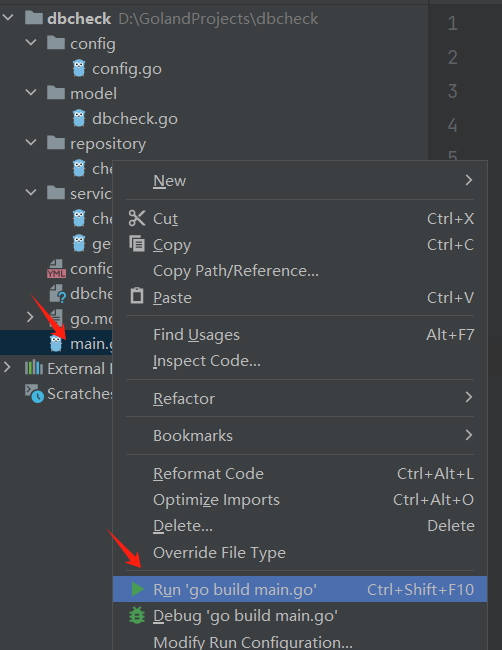Collapse the dbcheck project root
The image size is (502, 650).
[x=9, y=18]
